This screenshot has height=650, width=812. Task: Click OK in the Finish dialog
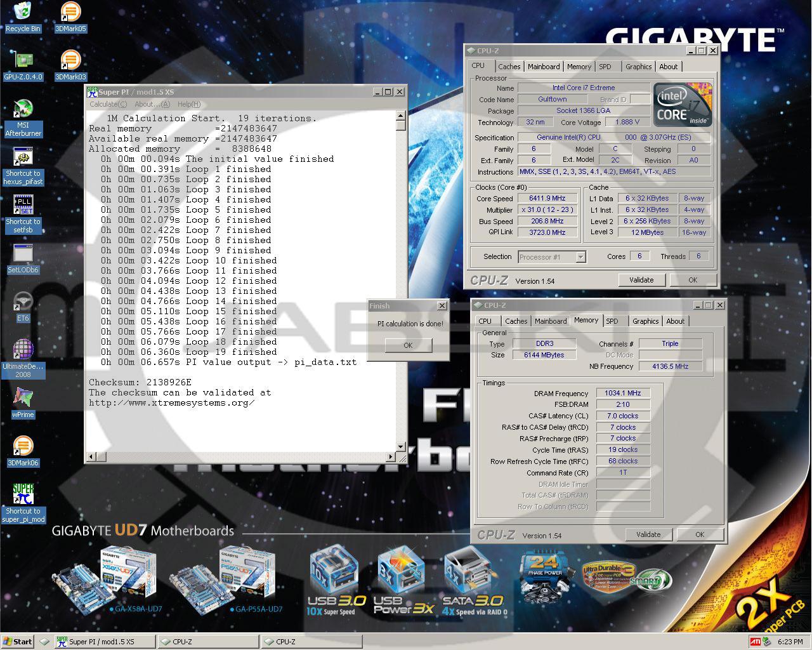[408, 345]
